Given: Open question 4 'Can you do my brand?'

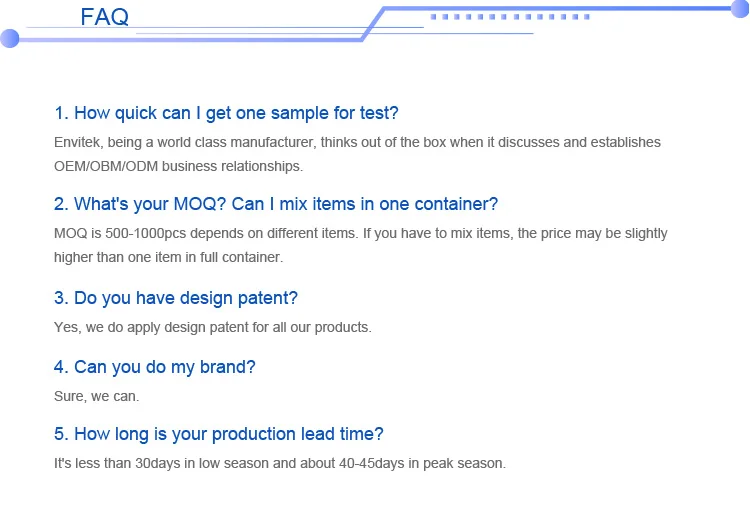Looking at the screenshot, I should point(155,367).
